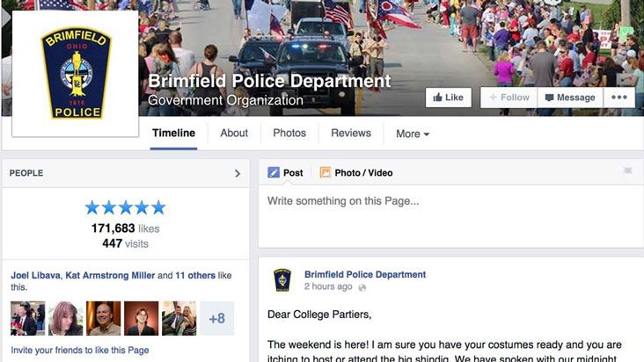
Task: Open Joel Libava's profile link
Action: (x=36, y=276)
